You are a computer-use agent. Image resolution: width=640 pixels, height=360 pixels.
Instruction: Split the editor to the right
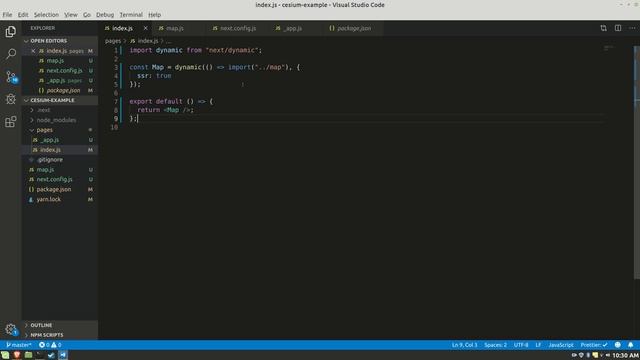pyautogui.click(x=618, y=28)
